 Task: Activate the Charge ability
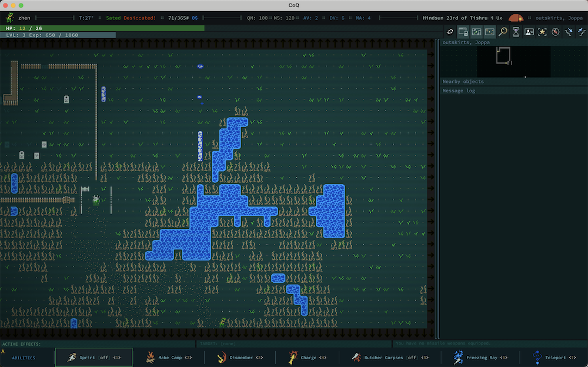click(308, 357)
